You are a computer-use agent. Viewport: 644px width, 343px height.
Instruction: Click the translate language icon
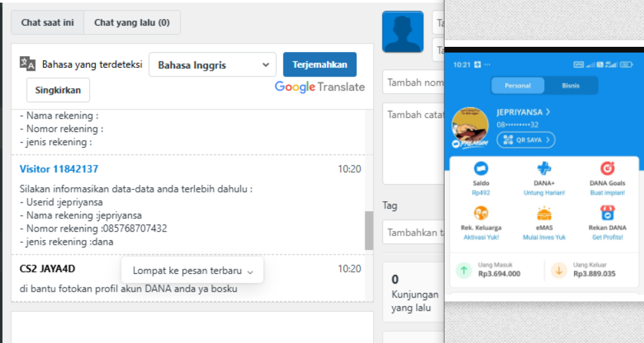(x=28, y=64)
